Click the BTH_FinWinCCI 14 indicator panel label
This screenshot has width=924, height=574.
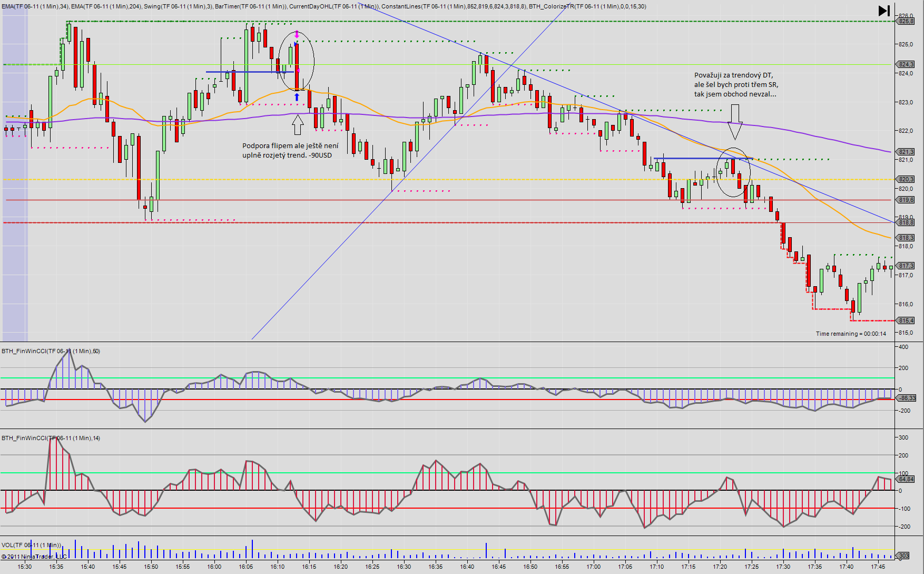51,438
